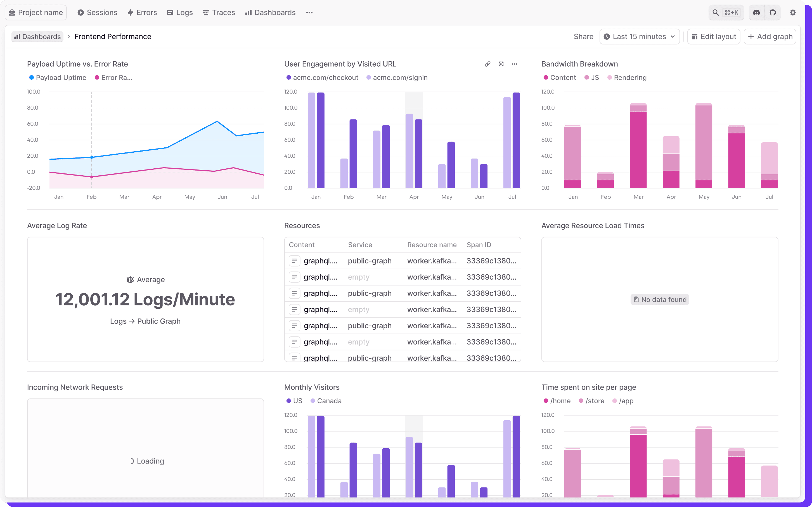Toggle acme.com/signin legend series
The width and height of the screenshot is (812, 507).
coord(397,77)
